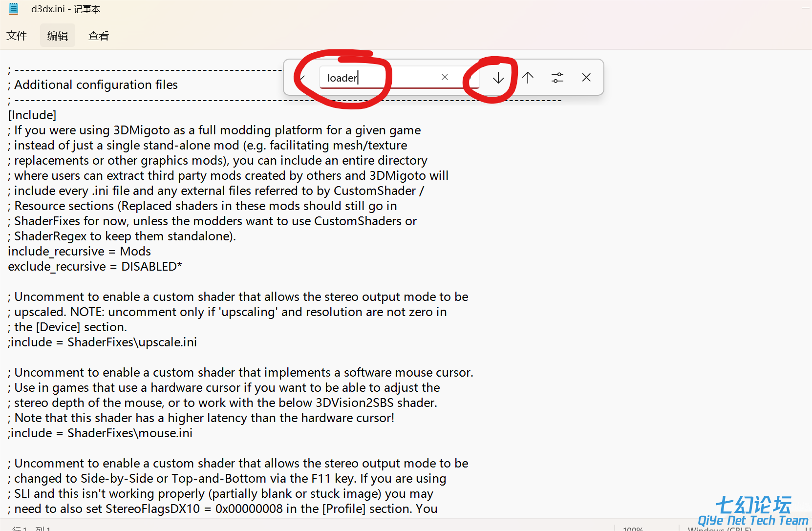
Task: Focus the search box containing 'loader'
Action: tap(381, 78)
